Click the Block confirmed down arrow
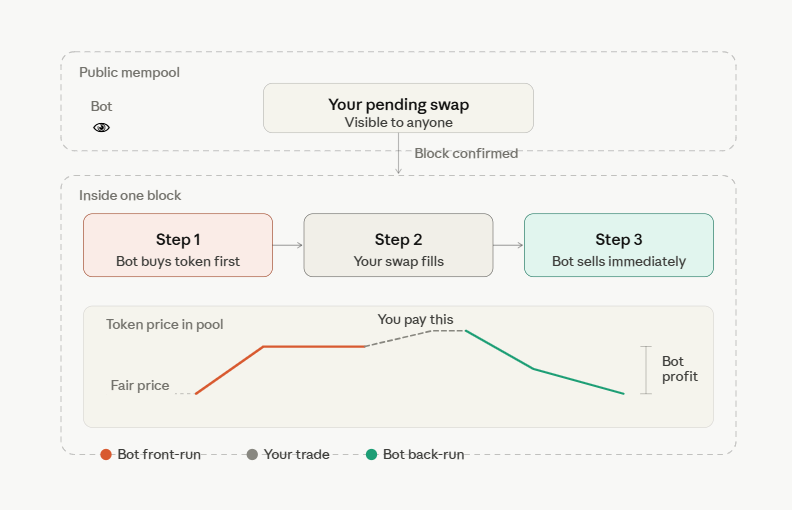The height and width of the screenshot is (510, 792). [x=399, y=154]
